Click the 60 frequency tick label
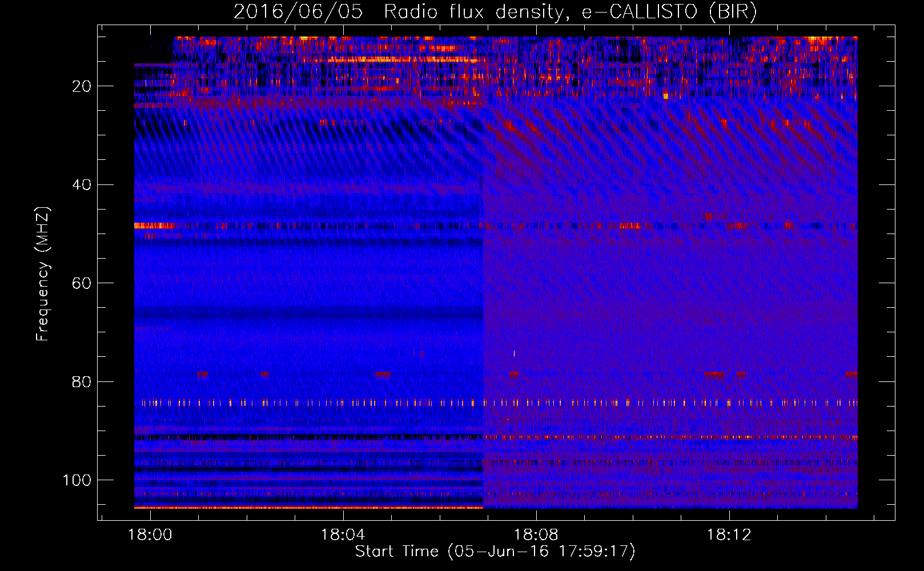924x571 pixels. tap(82, 283)
